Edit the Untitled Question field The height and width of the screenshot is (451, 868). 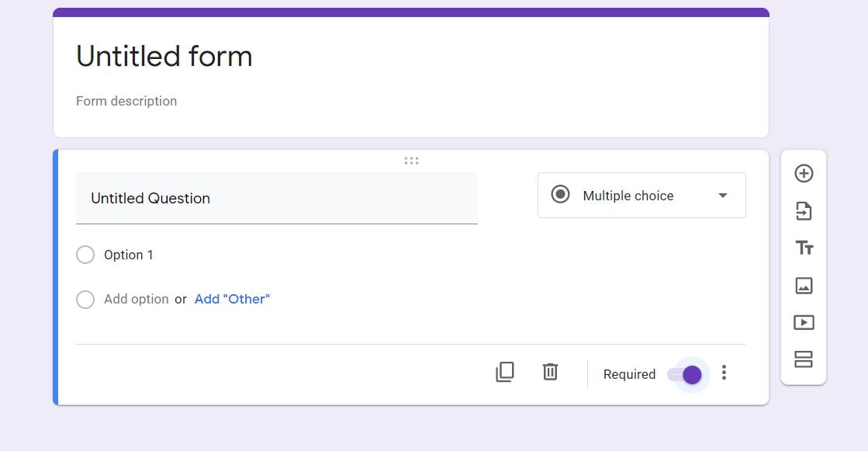[x=277, y=199]
